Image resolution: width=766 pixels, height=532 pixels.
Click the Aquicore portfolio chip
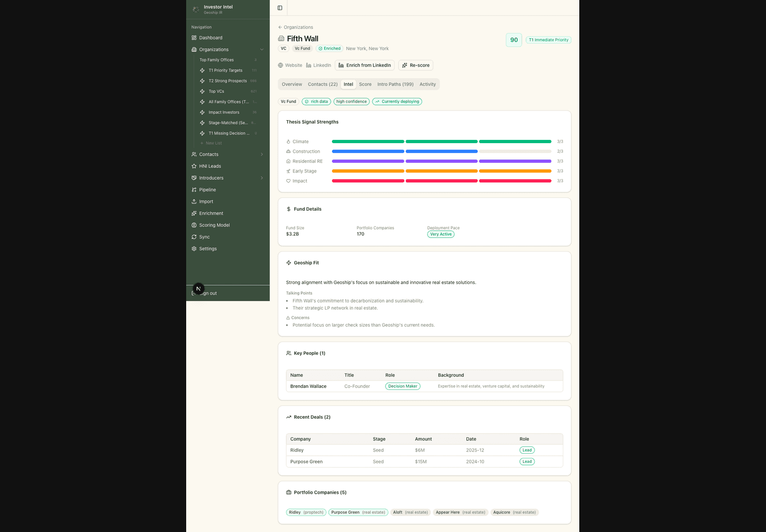(514, 512)
